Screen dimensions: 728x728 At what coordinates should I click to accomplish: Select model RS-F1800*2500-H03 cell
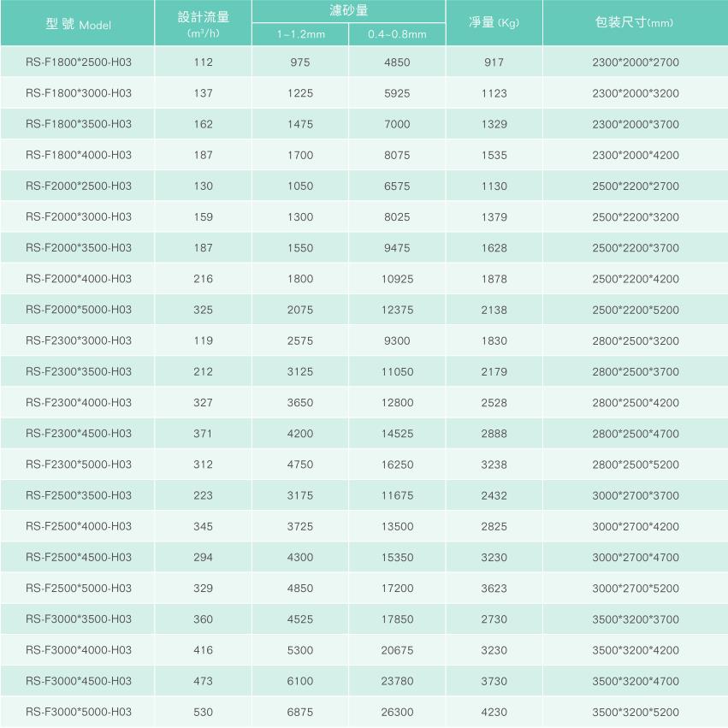pos(79,62)
